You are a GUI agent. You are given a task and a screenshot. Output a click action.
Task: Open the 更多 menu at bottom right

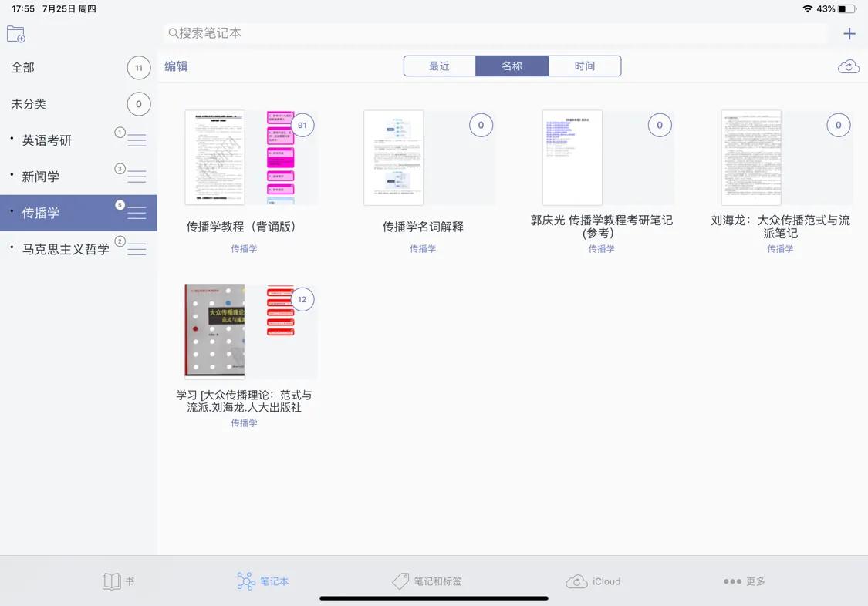pos(743,581)
